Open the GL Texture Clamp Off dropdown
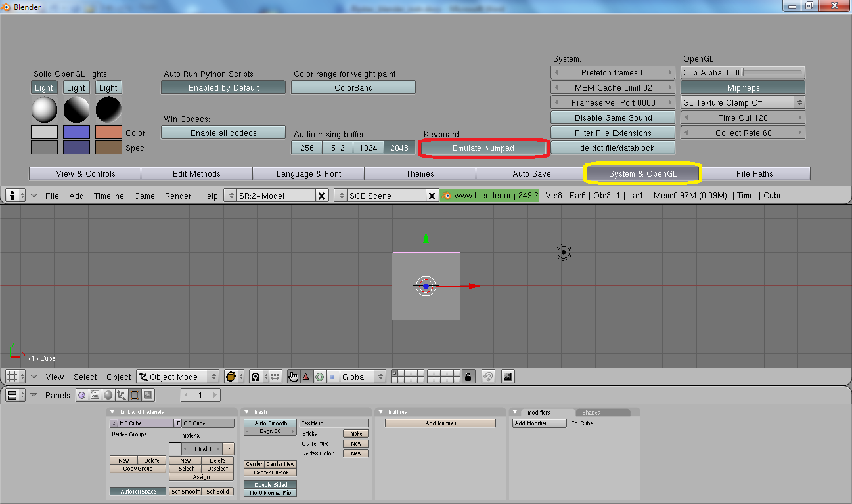 743,103
